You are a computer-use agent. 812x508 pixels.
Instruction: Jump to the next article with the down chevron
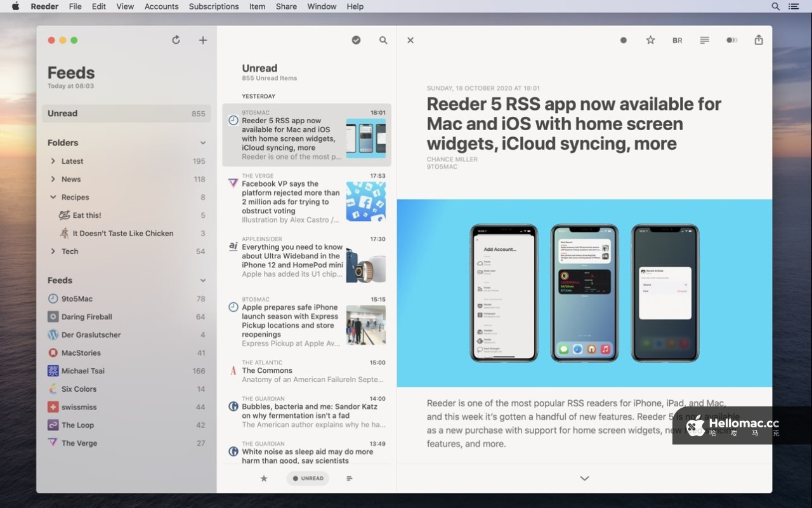coord(584,478)
